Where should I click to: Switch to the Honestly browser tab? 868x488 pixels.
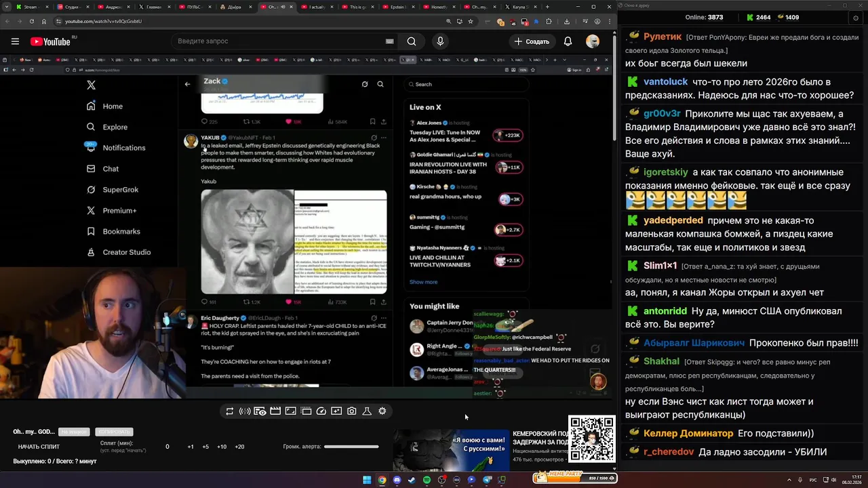438,7
